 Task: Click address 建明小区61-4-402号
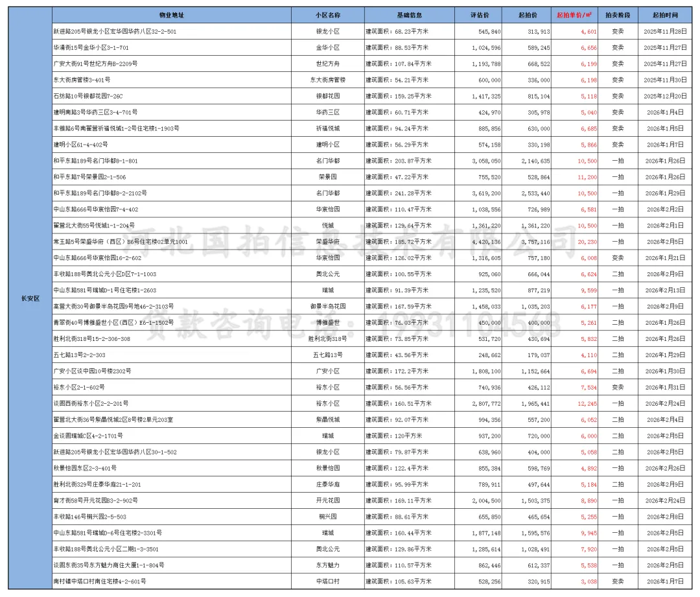(x=81, y=145)
